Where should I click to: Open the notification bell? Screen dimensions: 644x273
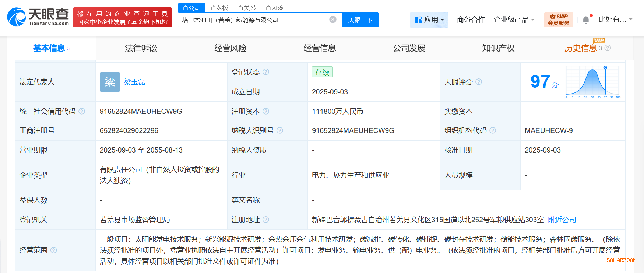tap(586, 20)
